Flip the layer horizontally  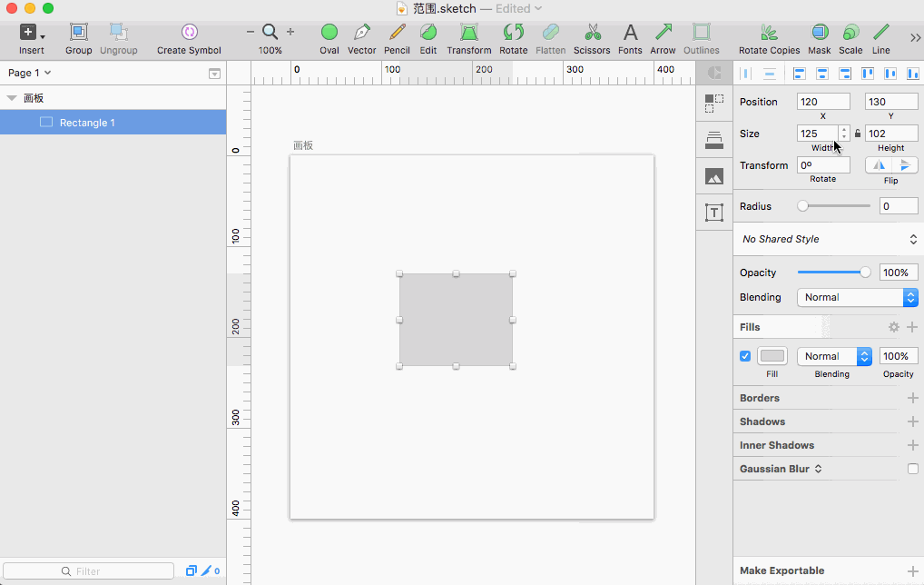[x=879, y=165]
